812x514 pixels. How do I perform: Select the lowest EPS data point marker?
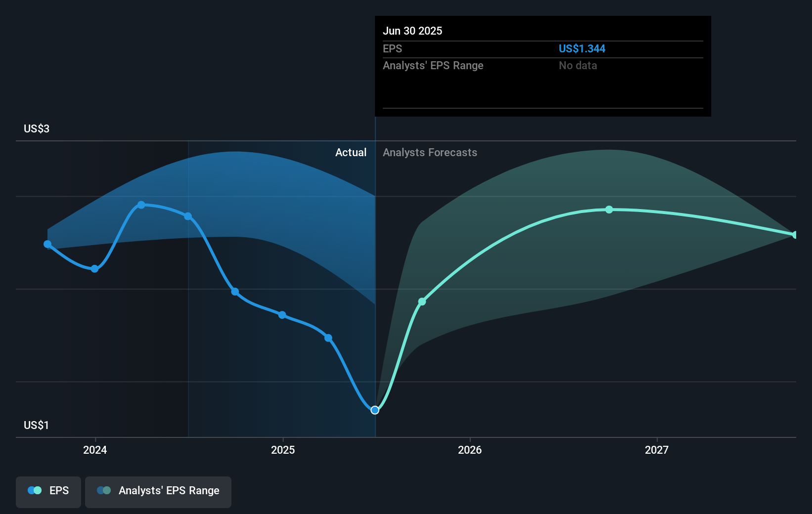click(375, 410)
